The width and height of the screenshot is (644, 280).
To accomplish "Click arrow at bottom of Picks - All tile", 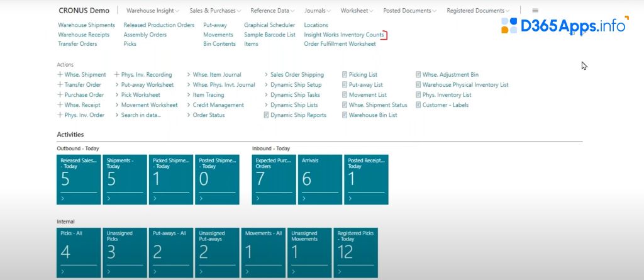I will click(62, 272).
